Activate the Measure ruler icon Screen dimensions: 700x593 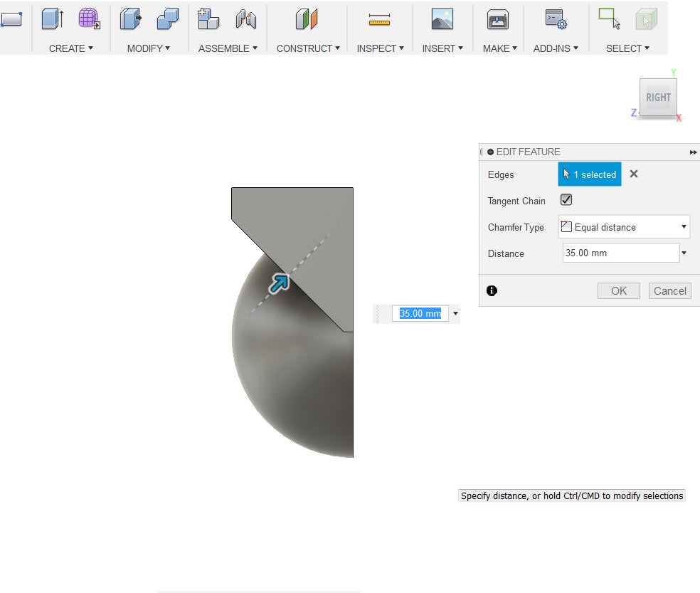pyautogui.click(x=380, y=20)
